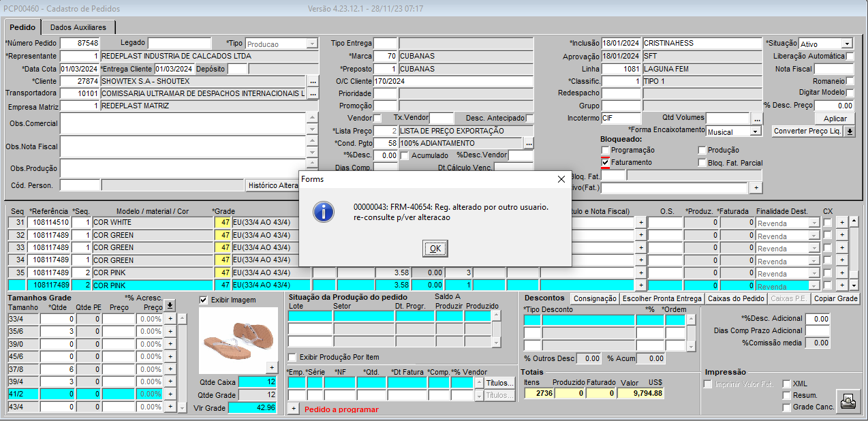Close the Forms dialog with the X
The image size is (868, 421).
click(x=561, y=179)
